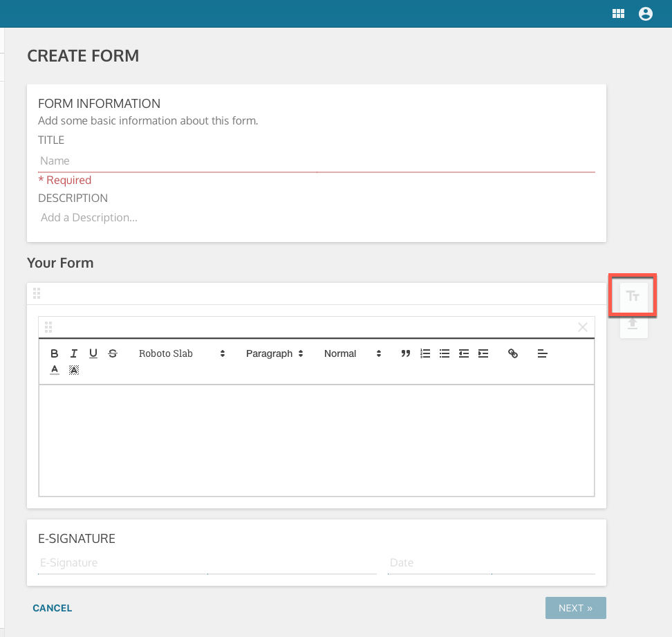Open the Normal font size dropdown

click(351, 353)
